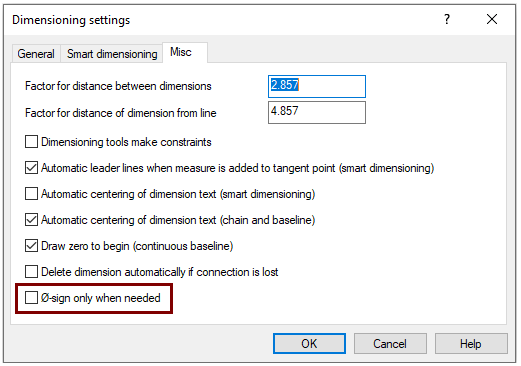Select the Misc tab
521x366 pixels.
(x=185, y=52)
